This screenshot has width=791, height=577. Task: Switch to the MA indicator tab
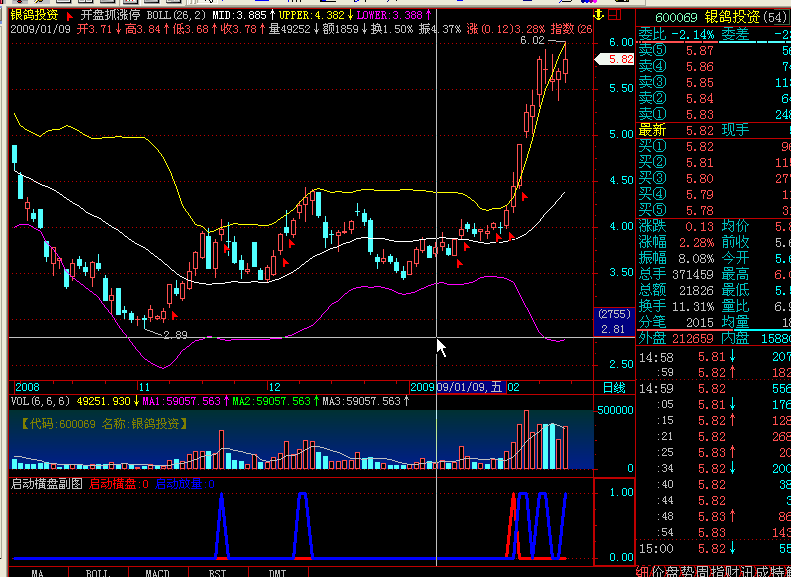38,572
